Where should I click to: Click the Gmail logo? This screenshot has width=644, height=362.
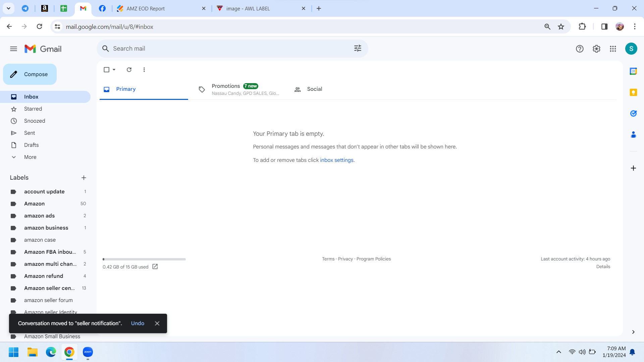43,49
